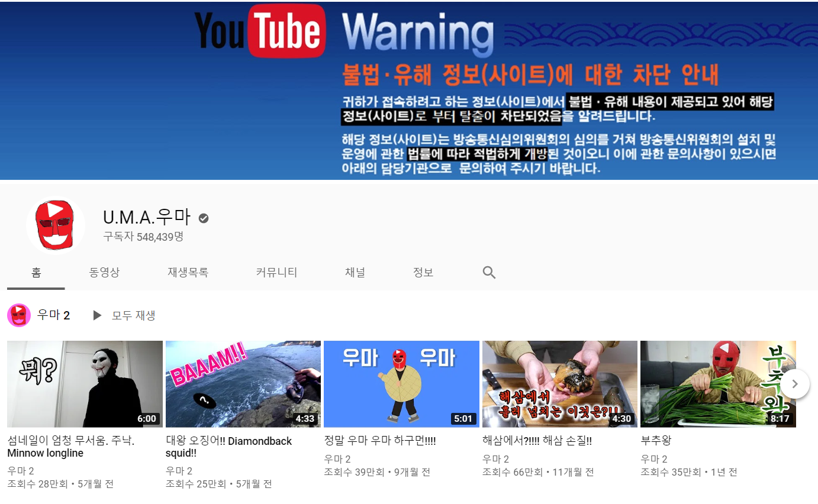This screenshot has height=504, width=818.
Task: Open the sea cucumber 해삼 thumbnail
Action: pyautogui.click(x=560, y=384)
